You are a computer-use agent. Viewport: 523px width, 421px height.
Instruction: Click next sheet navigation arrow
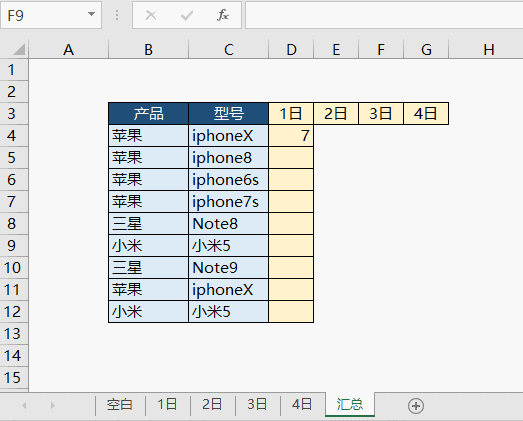tap(53, 406)
